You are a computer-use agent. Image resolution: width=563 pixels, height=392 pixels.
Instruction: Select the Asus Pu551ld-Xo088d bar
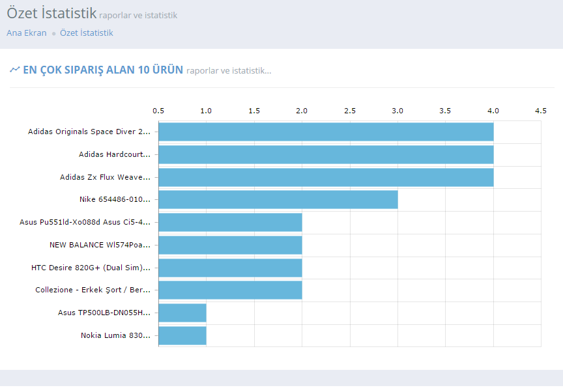(x=230, y=222)
